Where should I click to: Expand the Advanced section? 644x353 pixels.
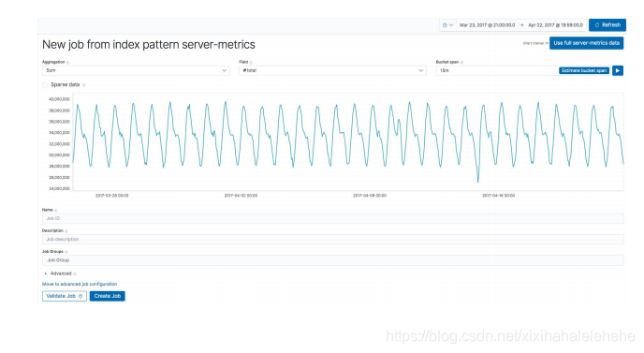point(58,273)
